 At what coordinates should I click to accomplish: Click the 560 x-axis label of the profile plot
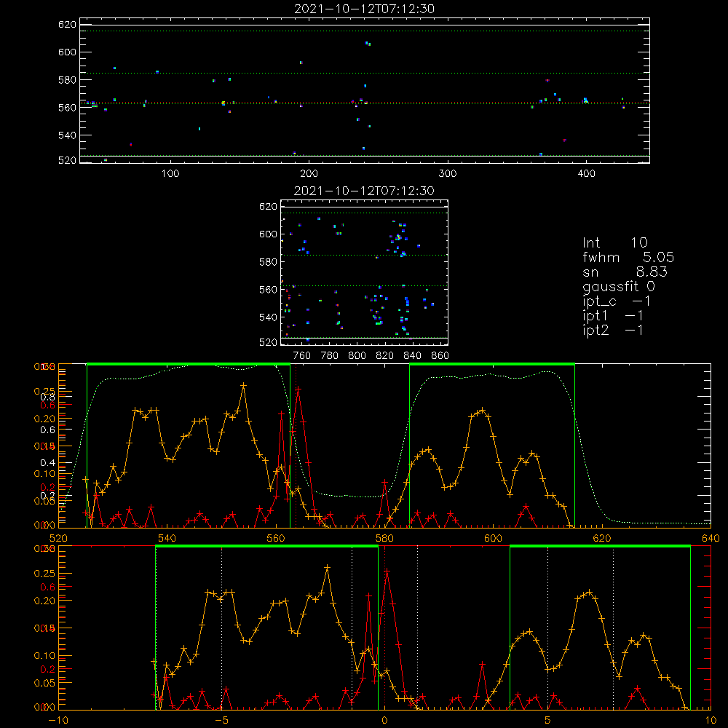(x=276, y=538)
